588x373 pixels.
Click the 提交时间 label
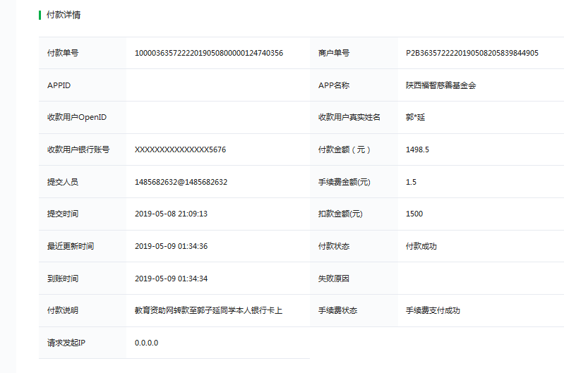point(63,214)
